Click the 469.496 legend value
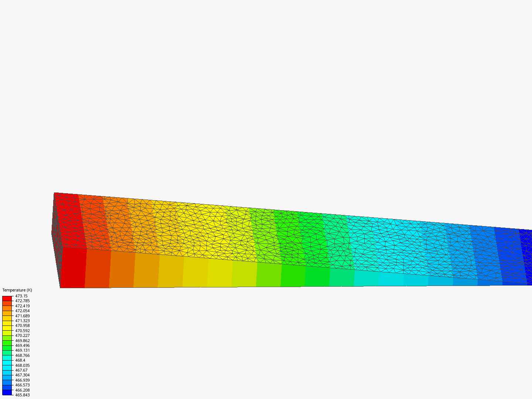This screenshot has height=399, width=532. coord(22,345)
